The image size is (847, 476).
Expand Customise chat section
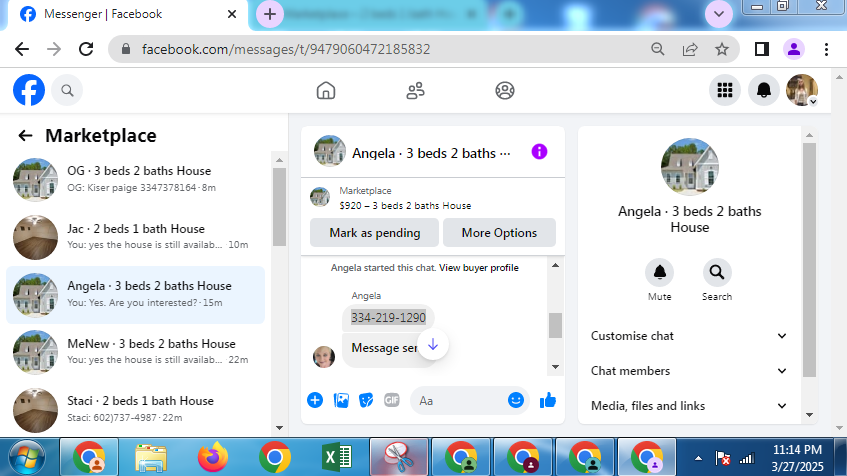tap(689, 336)
